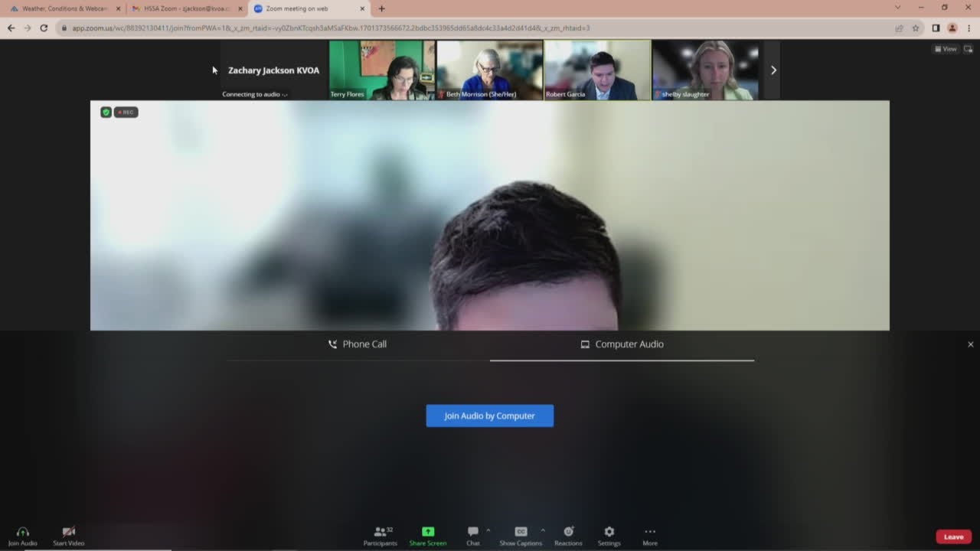
Task: Click the green encryption shield icon
Action: pyautogui.click(x=106, y=112)
